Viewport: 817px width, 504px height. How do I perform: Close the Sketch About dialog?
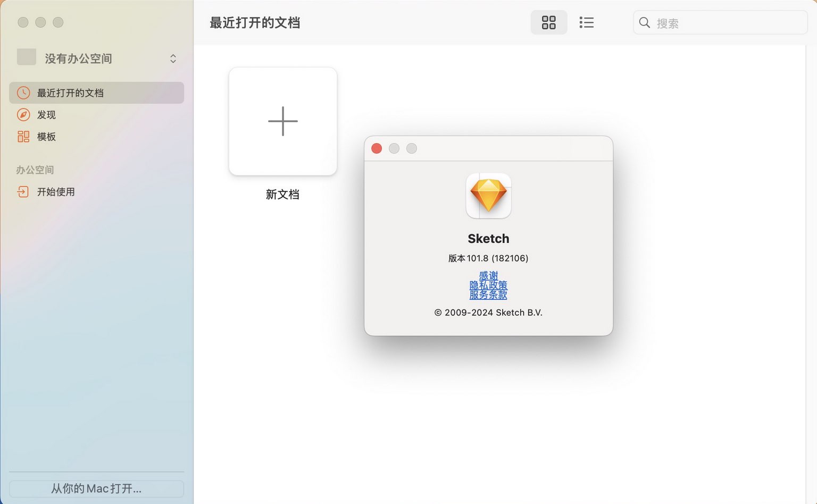pos(377,148)
